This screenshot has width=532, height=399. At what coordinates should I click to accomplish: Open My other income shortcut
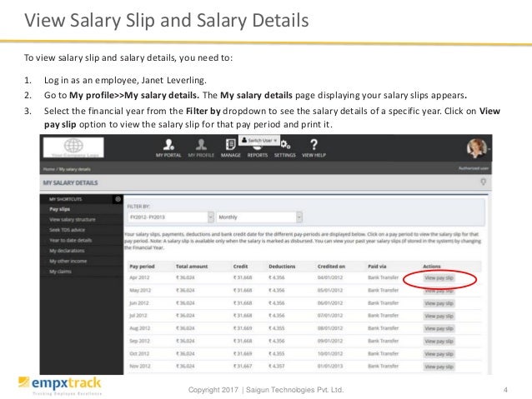click(x=68, y=261)
